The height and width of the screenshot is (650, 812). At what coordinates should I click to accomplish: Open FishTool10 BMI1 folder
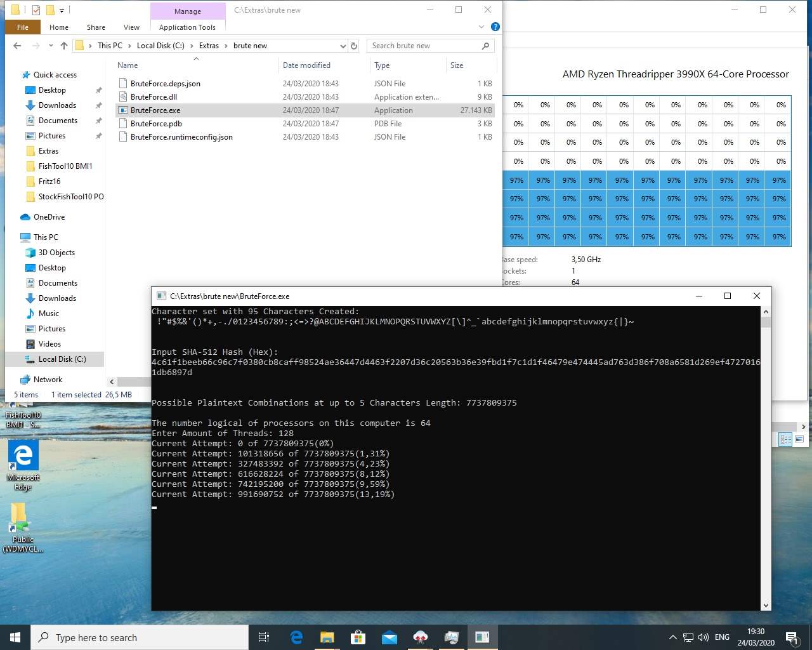[65, 166]
